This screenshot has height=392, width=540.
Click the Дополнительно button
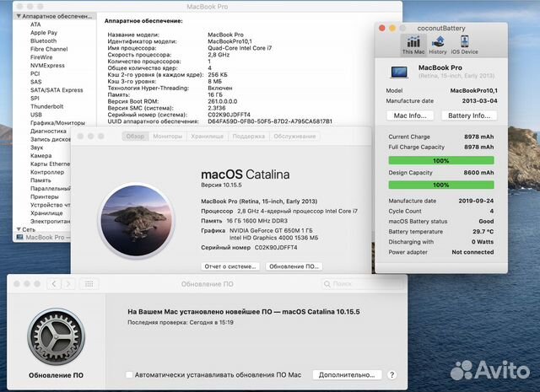pos(347,375)
